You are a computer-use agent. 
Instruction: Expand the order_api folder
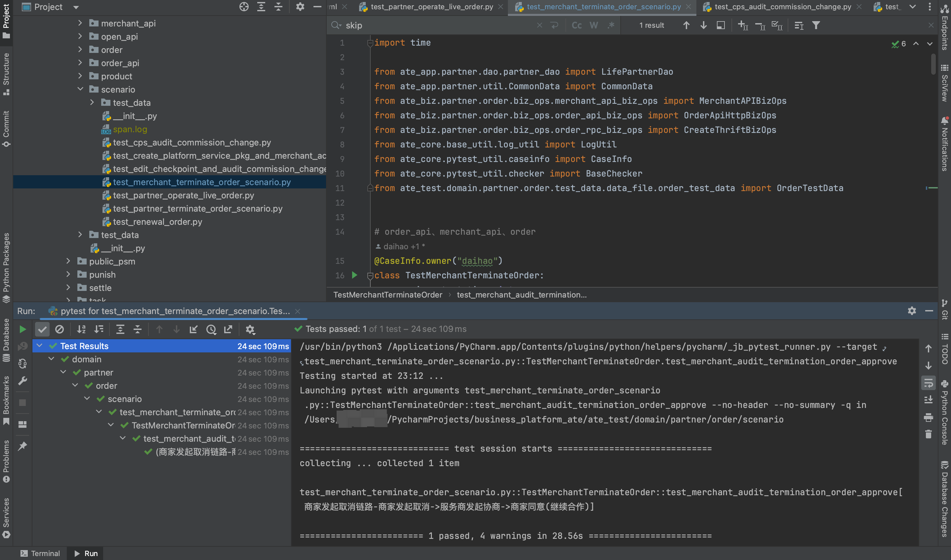pos(80,62)
